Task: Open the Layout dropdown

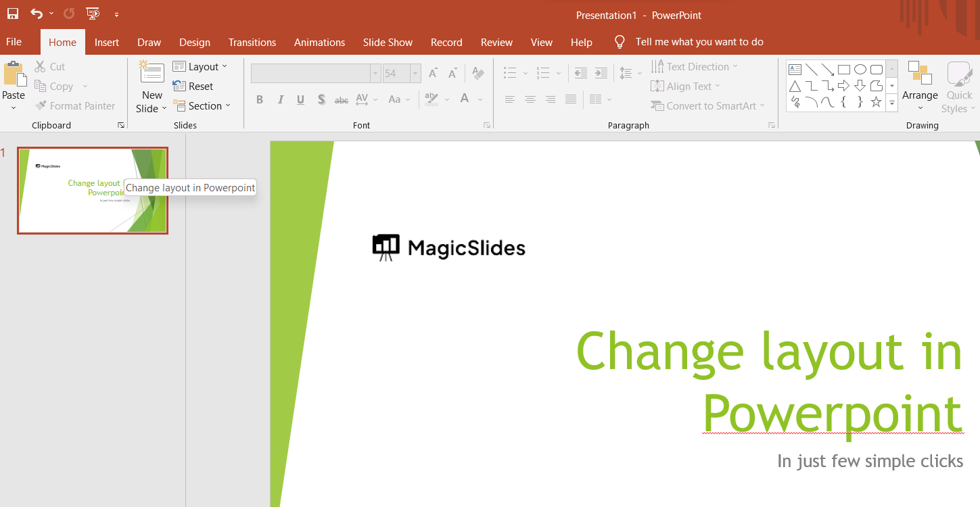Action: click(200, 66)
